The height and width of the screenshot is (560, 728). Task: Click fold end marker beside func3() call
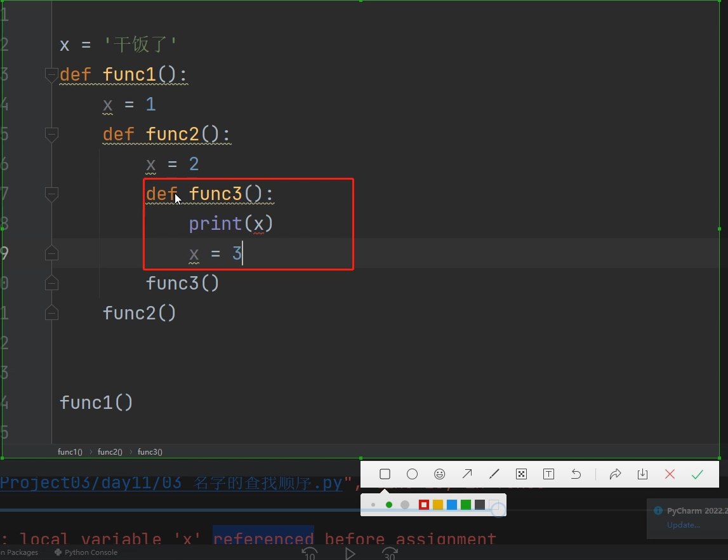51,283
